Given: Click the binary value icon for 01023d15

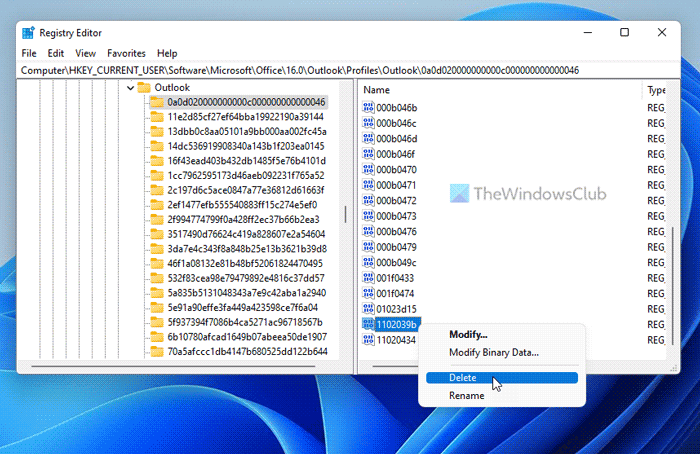Looking at the screenshot, I should [x=368, y=308].
